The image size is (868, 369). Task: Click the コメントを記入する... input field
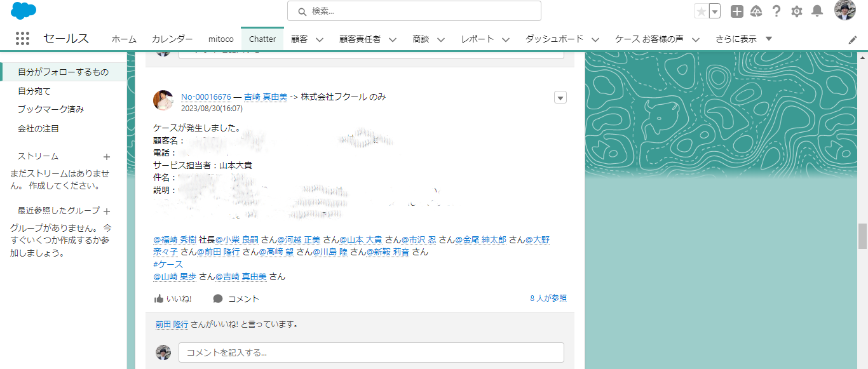[x=371, y=352]
